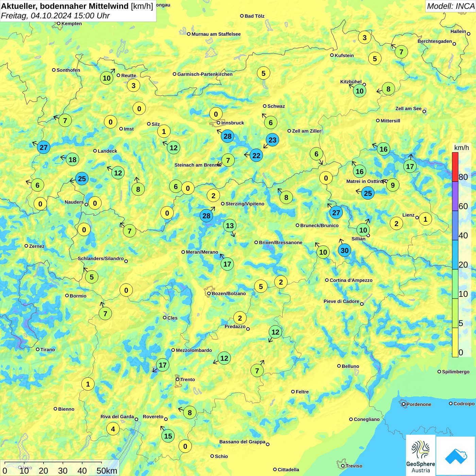Click the Mittersill town label
Screen dimensions: 476x476
(x=390, y=121)
